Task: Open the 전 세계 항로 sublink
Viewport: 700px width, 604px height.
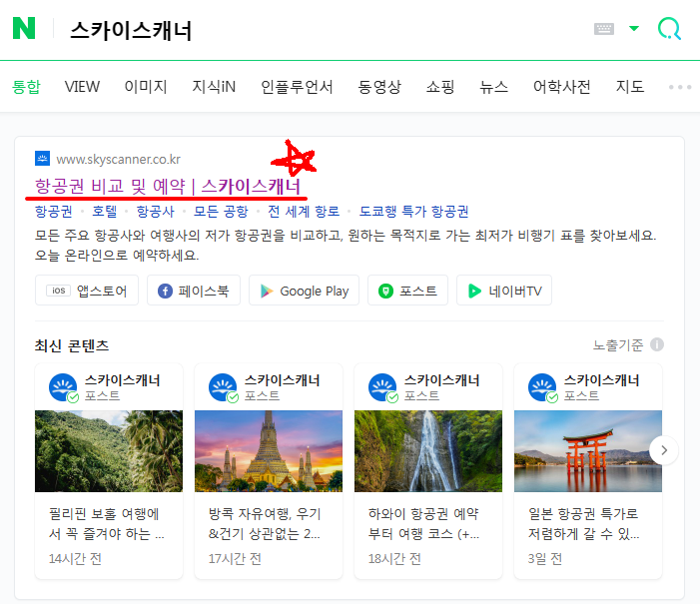Action: tap(304, 212)
